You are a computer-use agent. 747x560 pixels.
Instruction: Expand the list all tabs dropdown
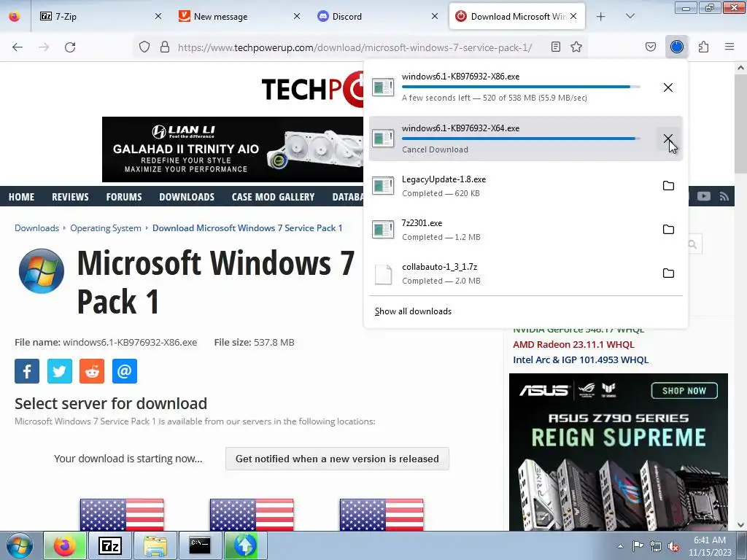630,16
